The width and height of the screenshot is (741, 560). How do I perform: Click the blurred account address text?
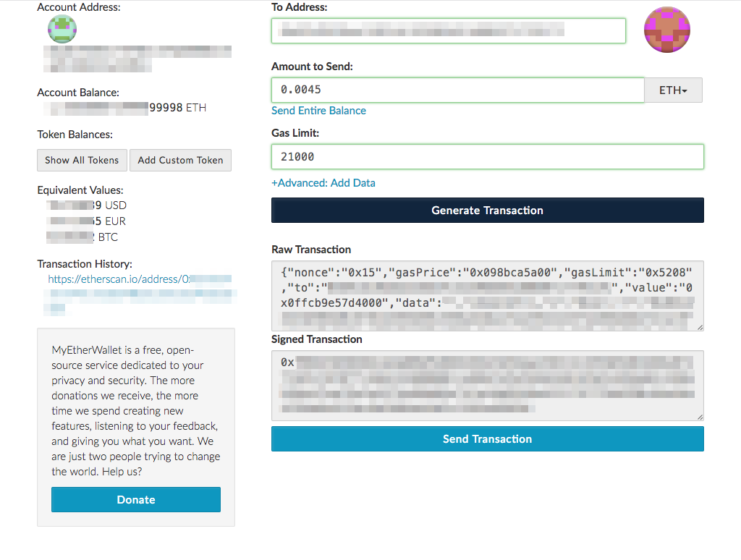pos(137,59)
